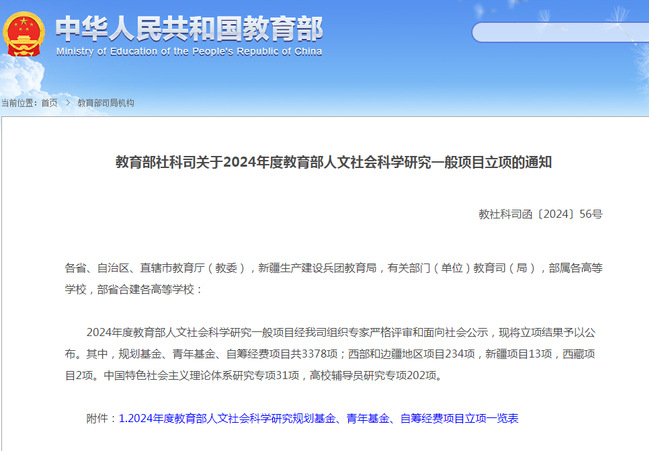Open 教育部司局机构 breadcrumb link

click(106, 103)
